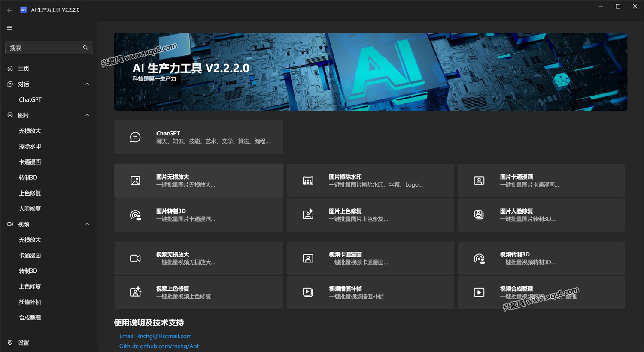644x352 pixels.
Task: Click the ChatGPT card chat icon
Action: pyautogui.click(x=135, y=137)
